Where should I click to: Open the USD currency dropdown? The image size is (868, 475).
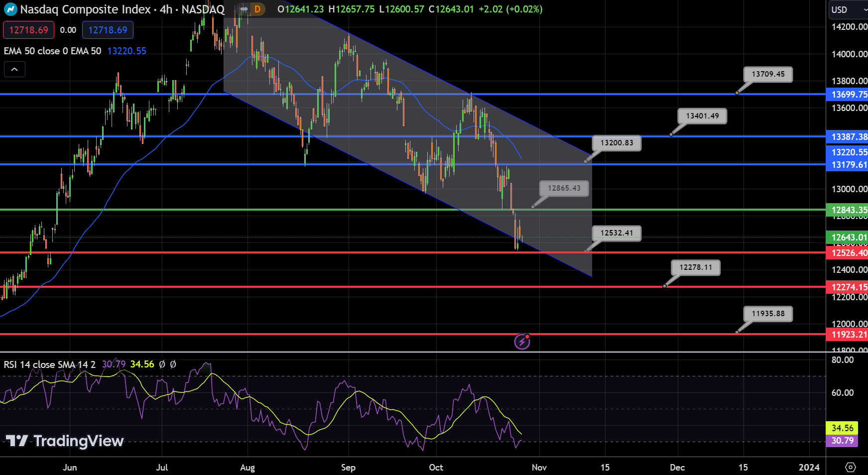tap(848, 9)
